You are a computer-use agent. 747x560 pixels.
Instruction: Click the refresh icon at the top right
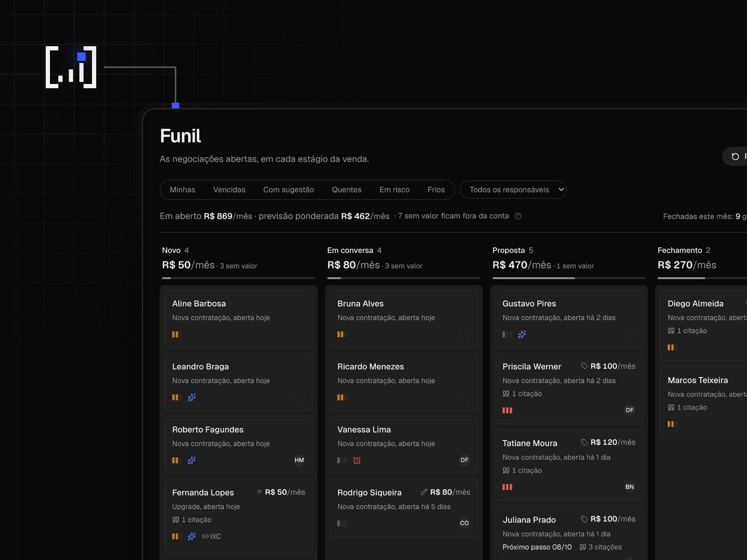point(735,156)
